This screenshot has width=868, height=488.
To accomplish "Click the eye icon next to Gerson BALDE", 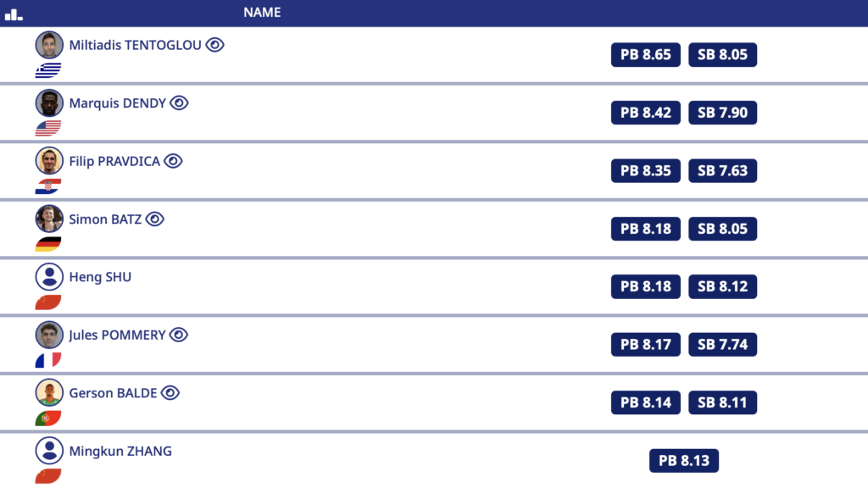I will (170, 392).
